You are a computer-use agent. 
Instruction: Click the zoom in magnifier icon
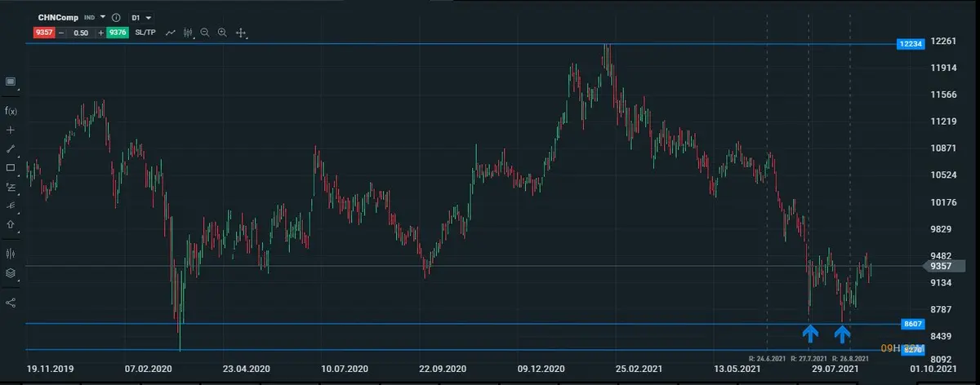click(222, 33)
